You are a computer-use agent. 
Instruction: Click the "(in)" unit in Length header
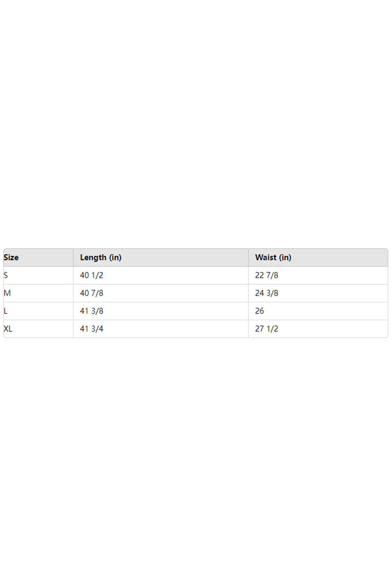(x=115, y=257)
